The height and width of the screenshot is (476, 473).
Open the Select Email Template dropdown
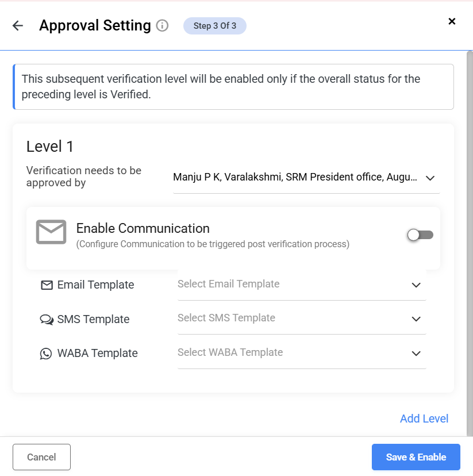point(302,285)
